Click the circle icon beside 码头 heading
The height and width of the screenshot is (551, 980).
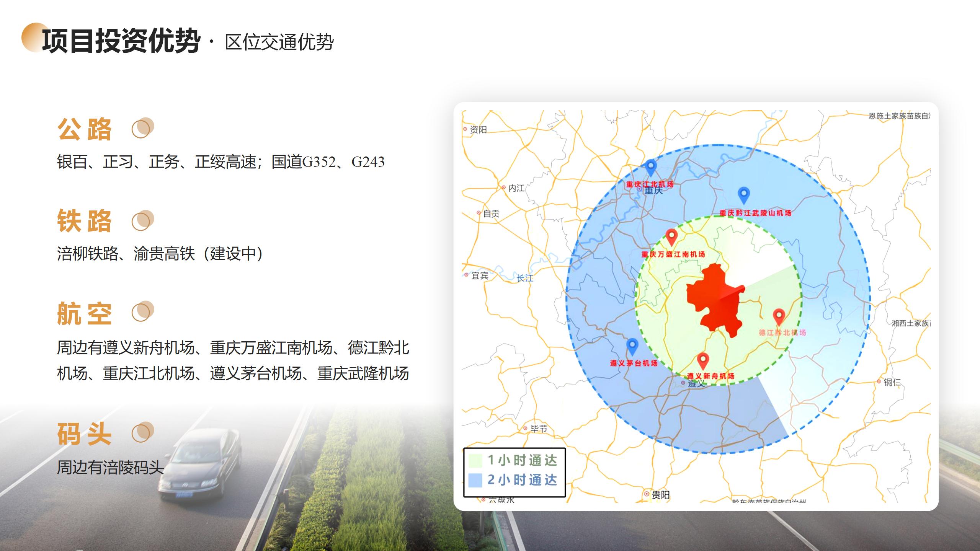pos(143,432)
